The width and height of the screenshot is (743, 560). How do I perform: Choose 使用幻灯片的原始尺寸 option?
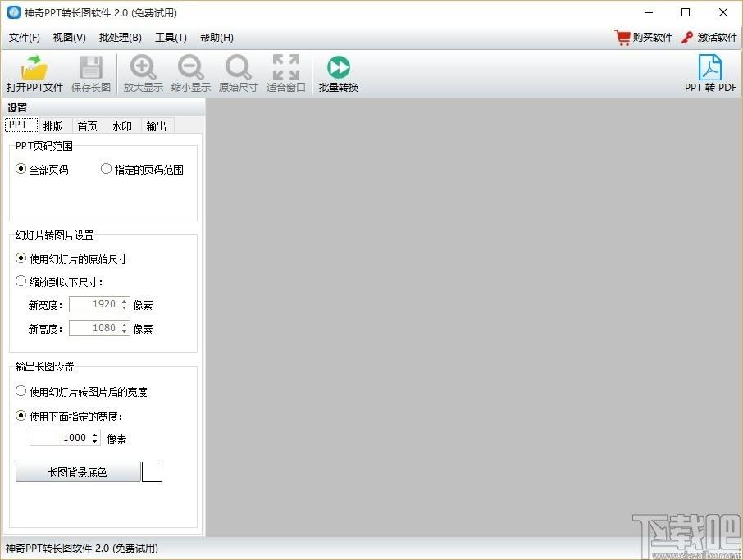[21, 258]
